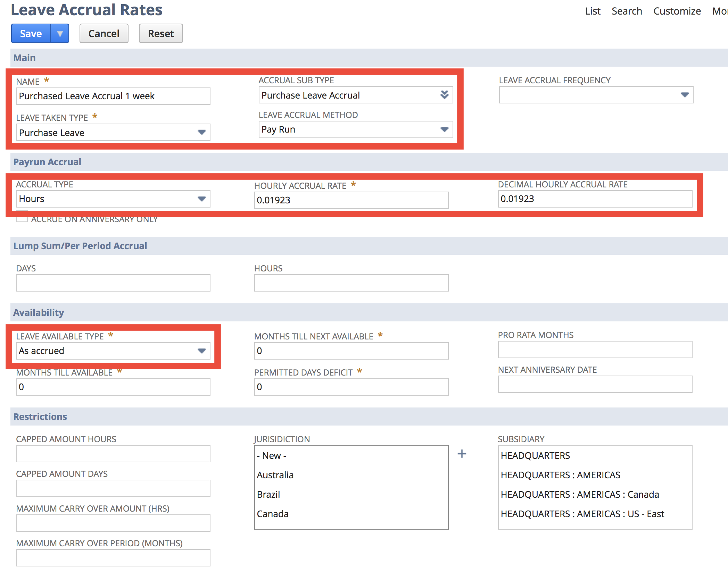Screen dimensions: 728x572
Task: Select Australia in the Jurisdiction list
Action: [275, 475]
